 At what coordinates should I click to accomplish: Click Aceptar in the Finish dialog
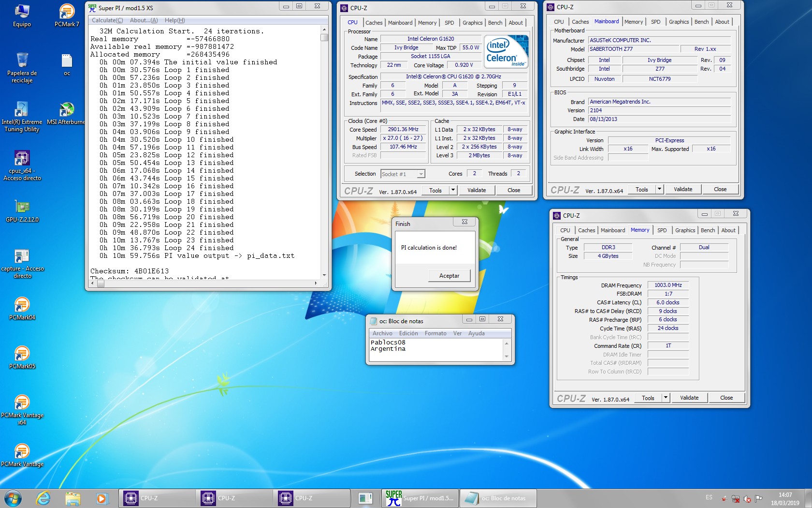(449, 276)
